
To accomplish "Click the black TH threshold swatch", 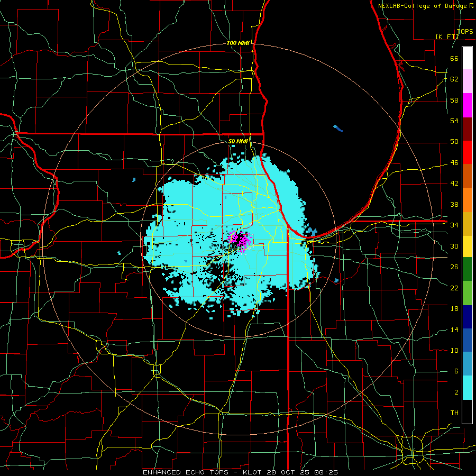I will point(467,411).
